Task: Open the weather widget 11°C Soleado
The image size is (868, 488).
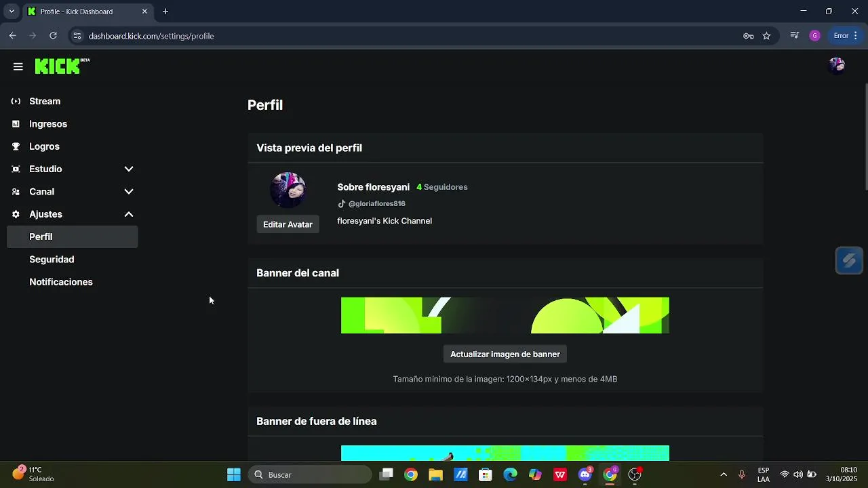Action: coord(34,474)
